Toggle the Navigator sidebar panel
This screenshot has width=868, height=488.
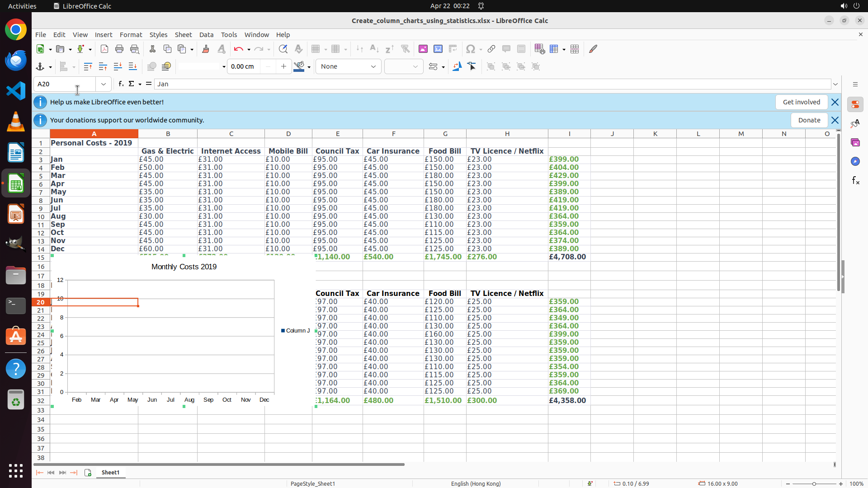click(855, 161)
